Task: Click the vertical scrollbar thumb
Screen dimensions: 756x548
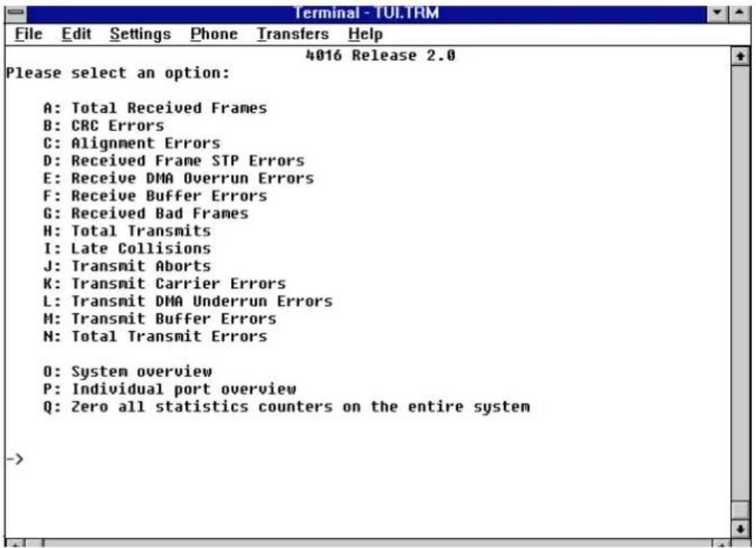Action: [740, 509]
